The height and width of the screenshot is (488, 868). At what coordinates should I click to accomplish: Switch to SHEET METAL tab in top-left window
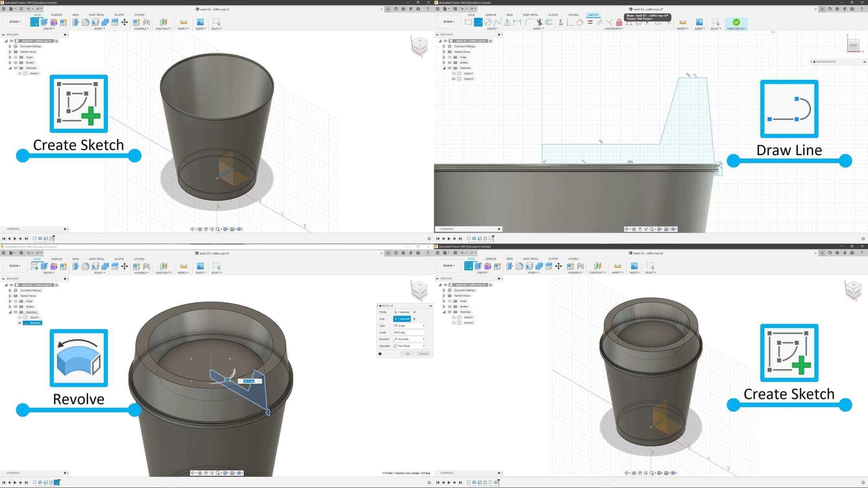96,15
